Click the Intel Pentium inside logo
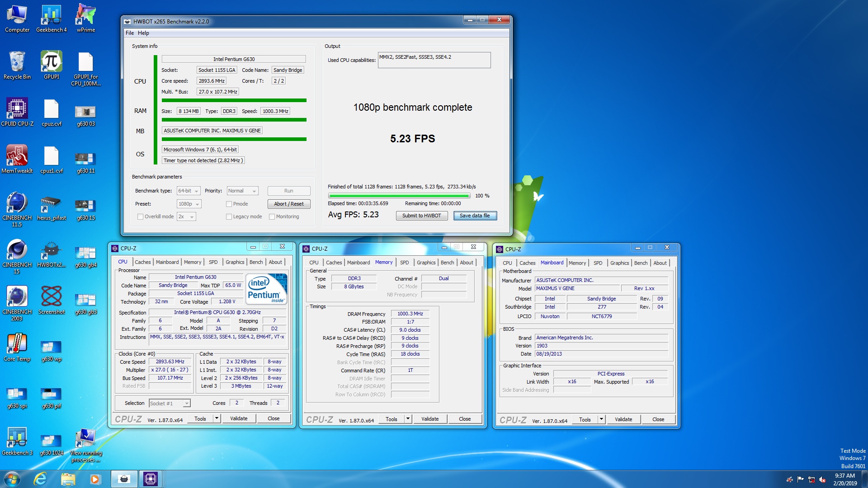Viewport: 868px width, 488px height. point(266,289)
